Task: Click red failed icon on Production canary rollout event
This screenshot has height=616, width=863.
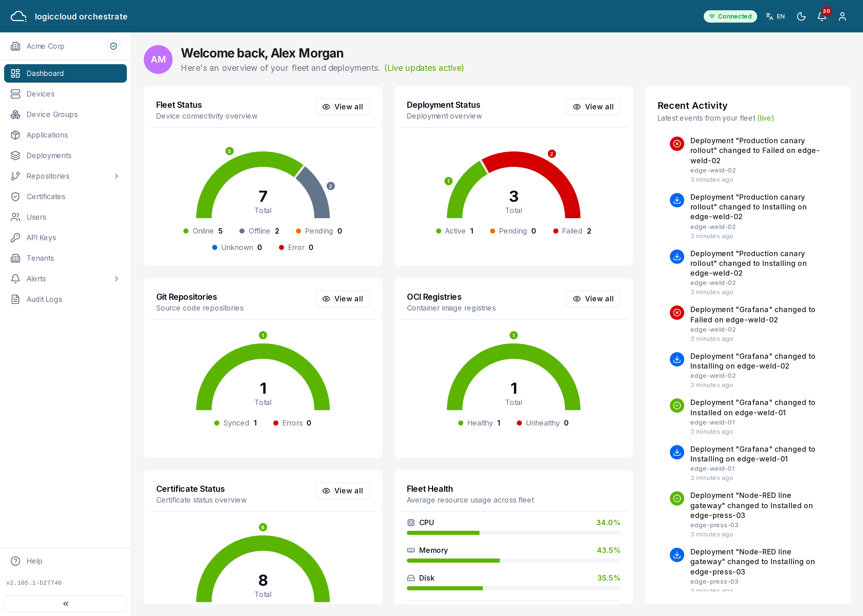Action: (x=677, y=144)
